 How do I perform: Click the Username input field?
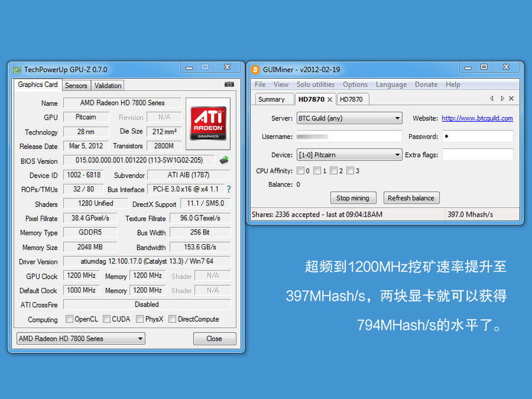coord(350,136)
